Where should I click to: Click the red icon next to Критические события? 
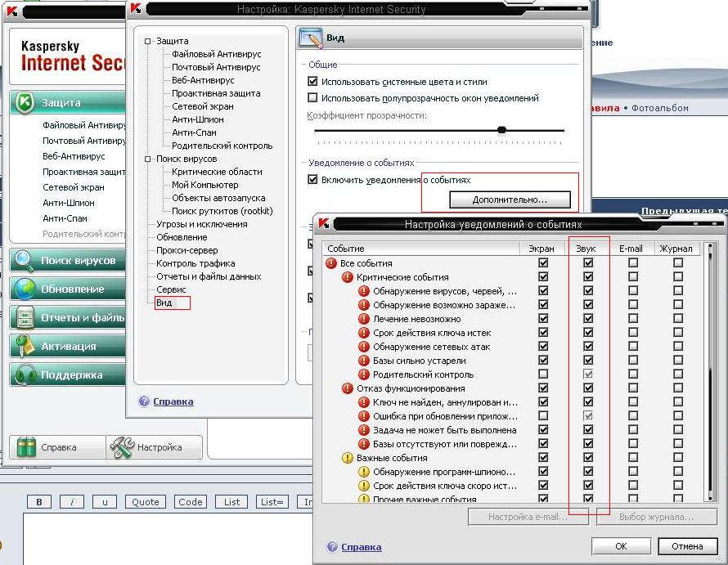(348, 277)
